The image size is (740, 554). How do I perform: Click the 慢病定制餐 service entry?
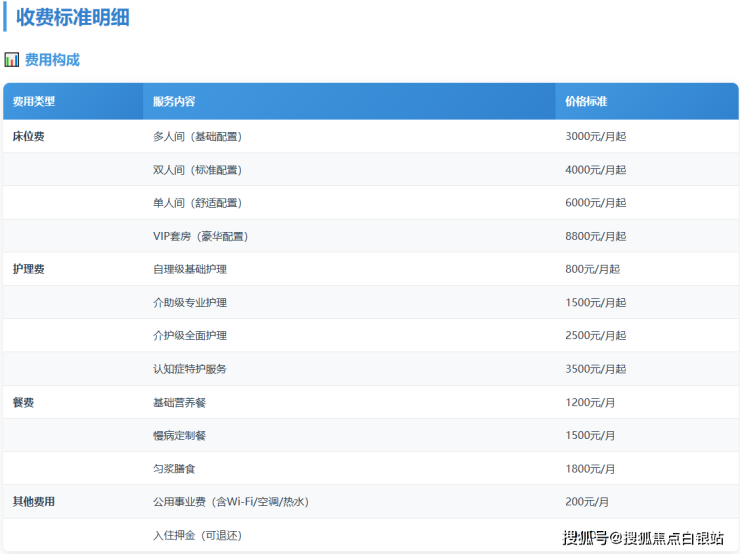[180, 435]
